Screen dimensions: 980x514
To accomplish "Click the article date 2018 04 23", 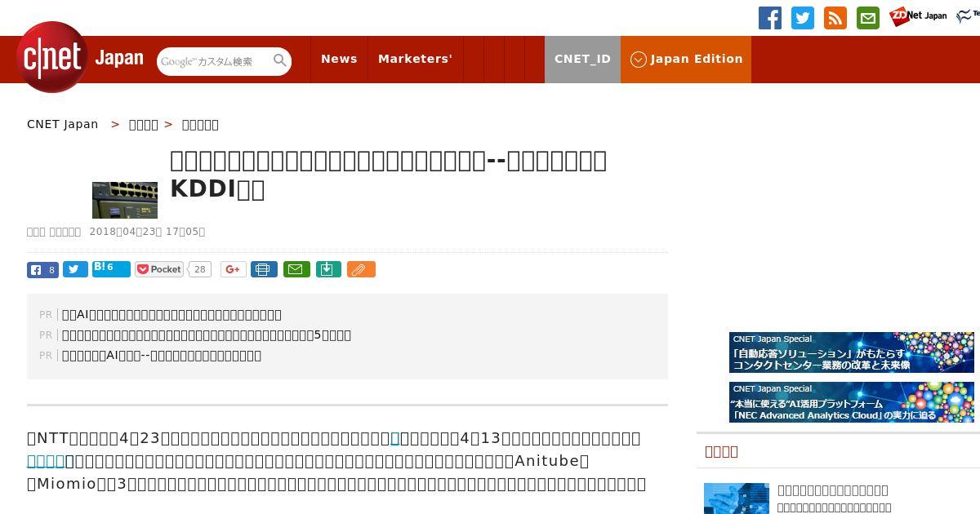I will click(x=147, y=232).
